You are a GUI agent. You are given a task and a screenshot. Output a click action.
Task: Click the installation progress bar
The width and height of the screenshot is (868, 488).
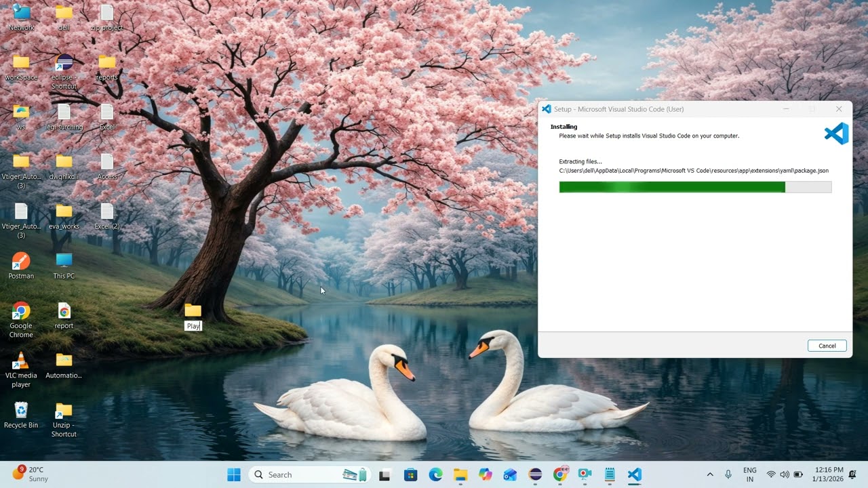pos(695,187)
